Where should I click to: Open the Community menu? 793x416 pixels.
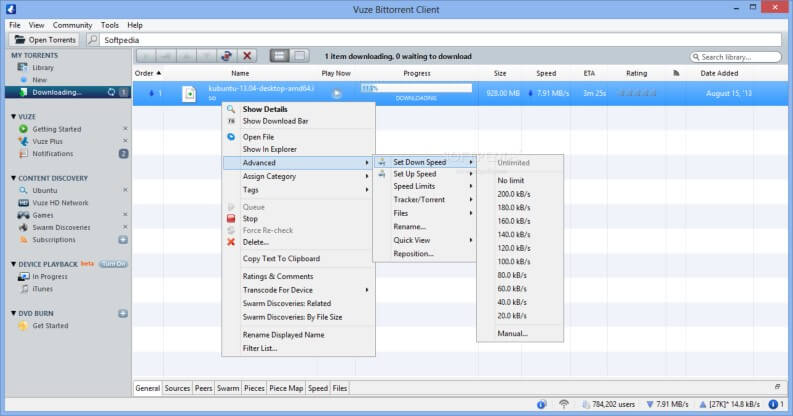tap(72, 25)
